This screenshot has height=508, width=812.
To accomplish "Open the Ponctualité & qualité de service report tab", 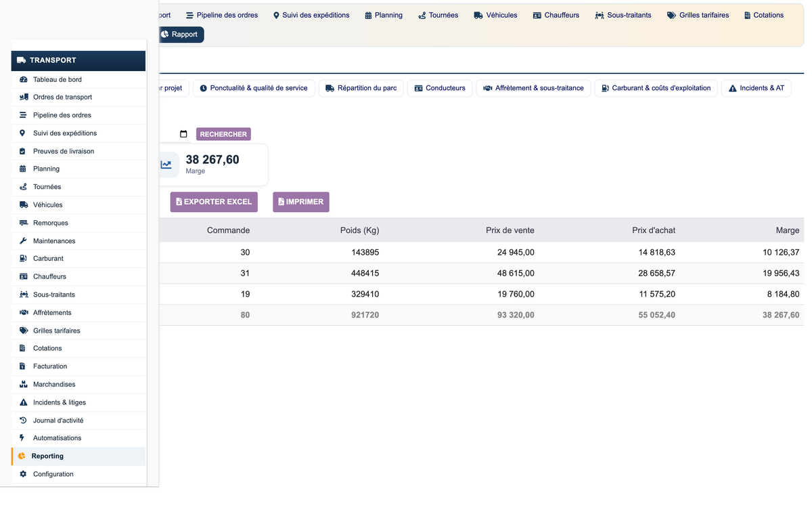I will tap(254, 88).
